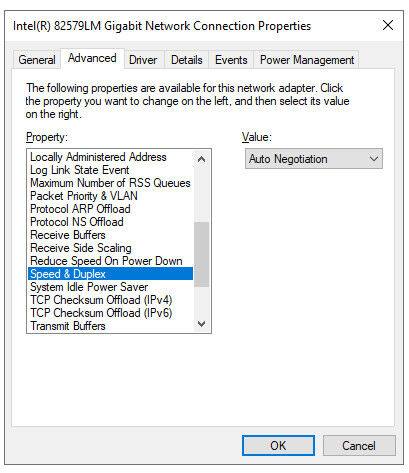Click the property list scrollbar thumb
The width and height of the screenshot is (409, 473).
[x=201, y=254]
